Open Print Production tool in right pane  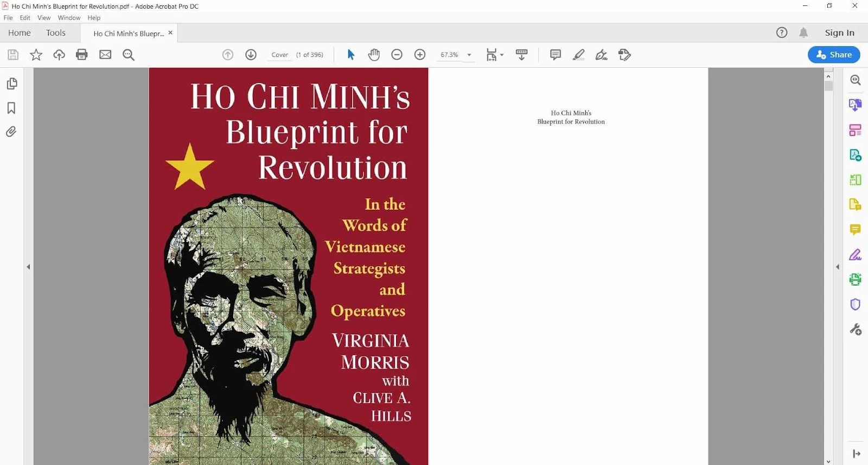click(x=856, y=279)
